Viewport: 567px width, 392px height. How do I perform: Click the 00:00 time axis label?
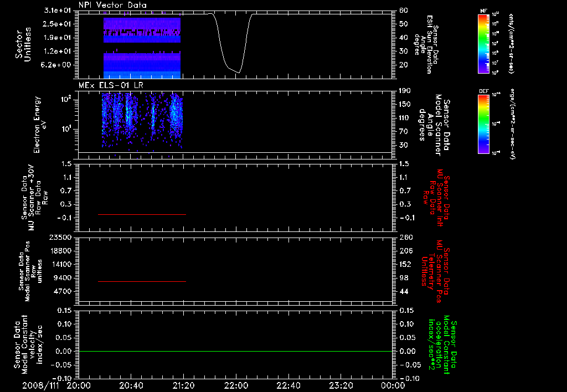point(393,385)
